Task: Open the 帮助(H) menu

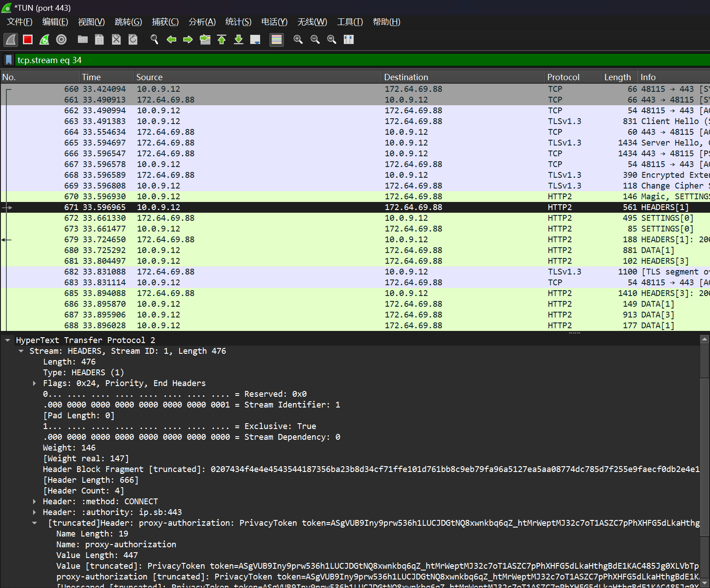Action: coord(386,22)
